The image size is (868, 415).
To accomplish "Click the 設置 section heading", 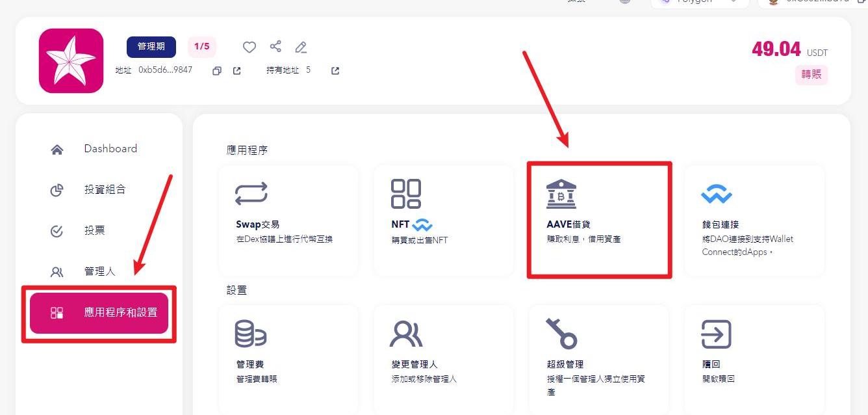I will (x=236, y=290).
